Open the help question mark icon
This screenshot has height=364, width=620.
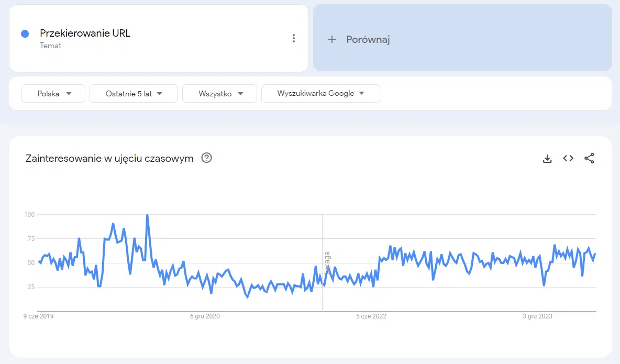coord(207,158)
